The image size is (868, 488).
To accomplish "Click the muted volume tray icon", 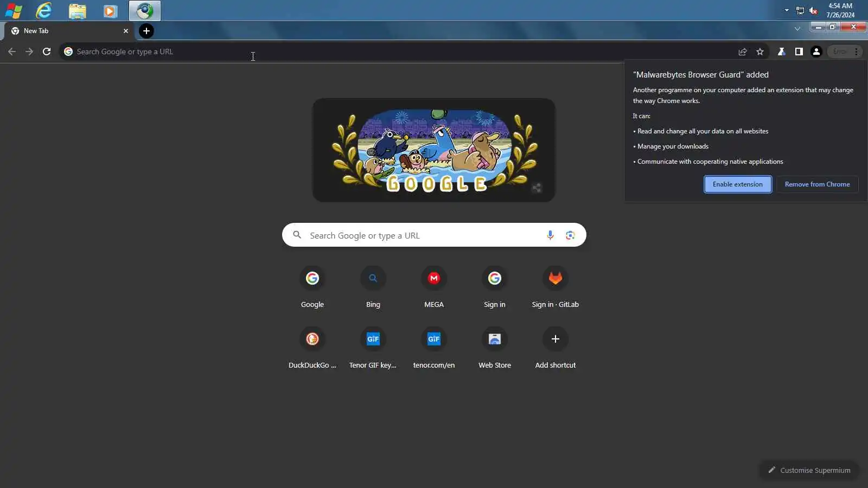I will click(x=813, y=10).
